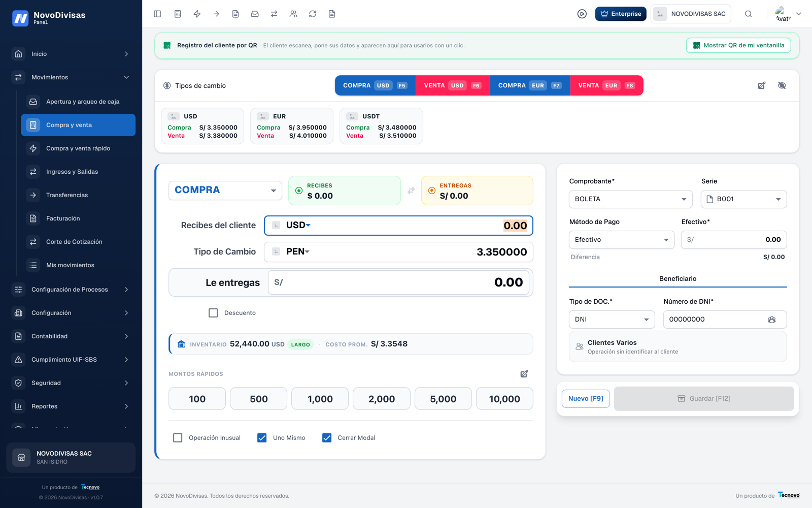Expand the Reportes sidebar section
The image size is (812, 508).
tap(71, 406)
